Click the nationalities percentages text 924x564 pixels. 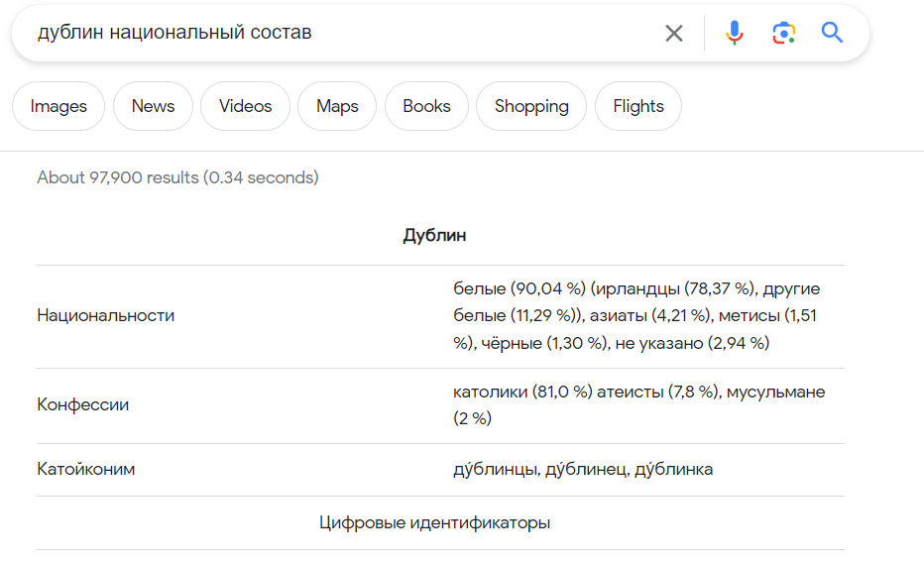636,316
